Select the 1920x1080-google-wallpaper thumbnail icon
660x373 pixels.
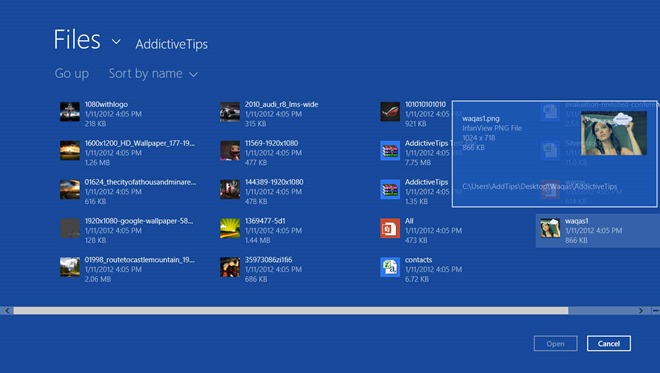[69, 228]
